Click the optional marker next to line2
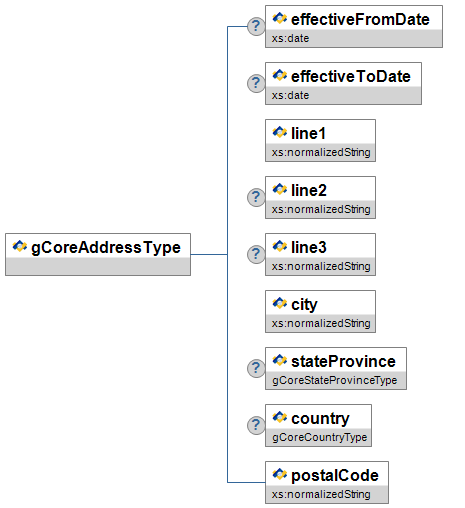 tap(256, 197)
